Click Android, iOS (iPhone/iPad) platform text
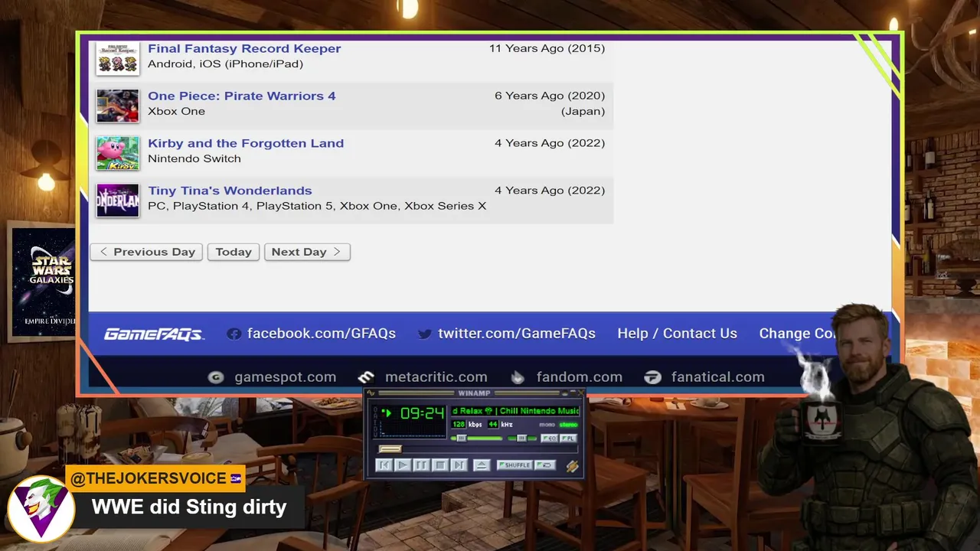The height and width of the screenshot is (551, 980). 225,64
